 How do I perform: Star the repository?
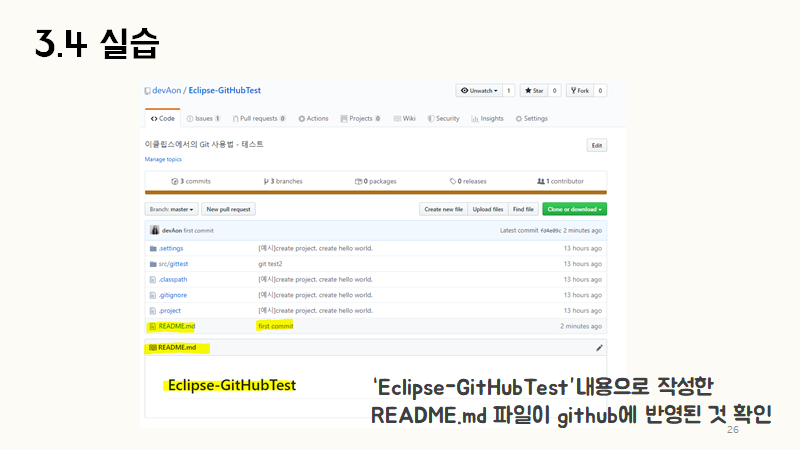[534, 91]
